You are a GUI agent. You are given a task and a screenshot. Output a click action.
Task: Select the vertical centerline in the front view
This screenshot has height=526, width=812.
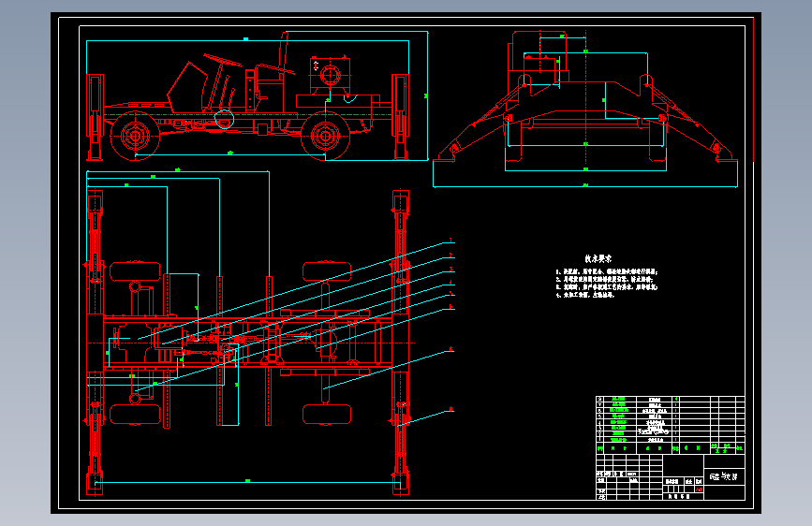[585, 98]
